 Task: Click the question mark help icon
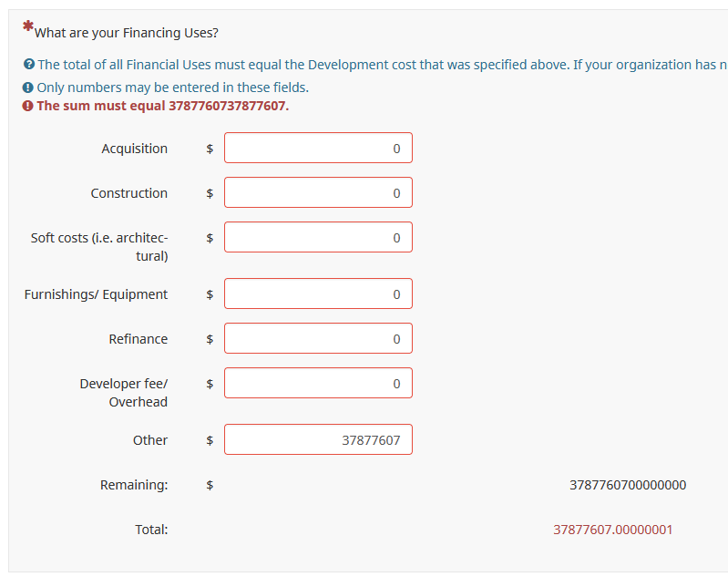[x=29, y=65]
